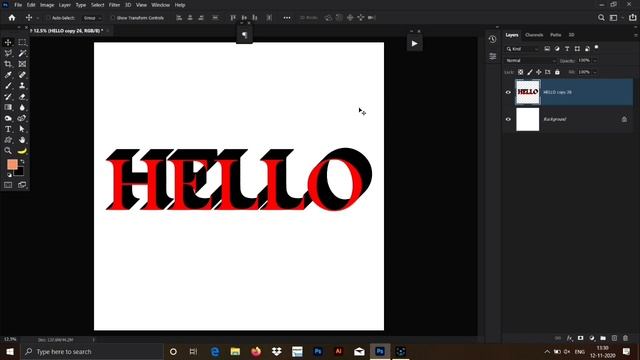
Task: Open the Fill slider dropdown arrow
Action: [595, 72]
